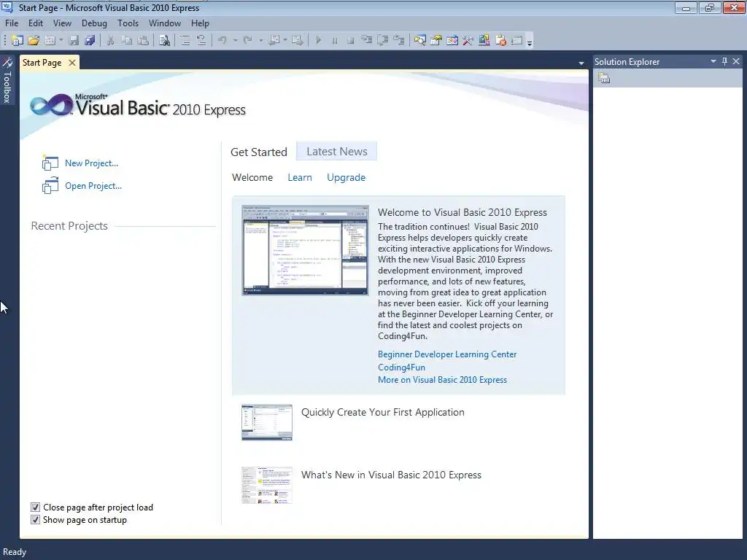Click the New Project... link

coord(91,163)
